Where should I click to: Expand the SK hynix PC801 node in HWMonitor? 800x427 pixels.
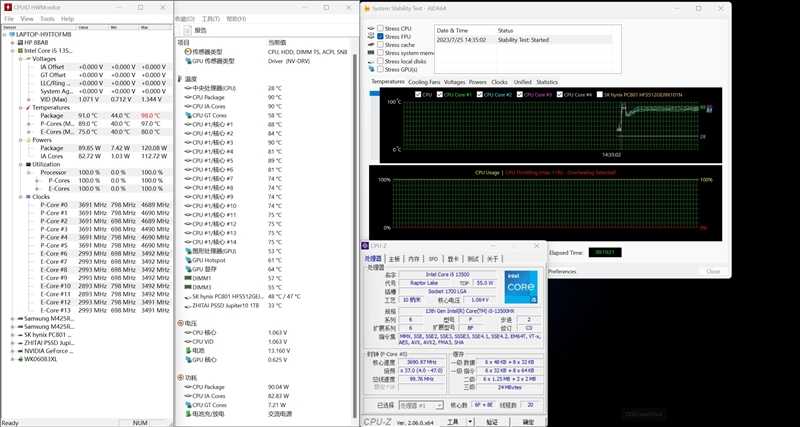tap(13, 335)
